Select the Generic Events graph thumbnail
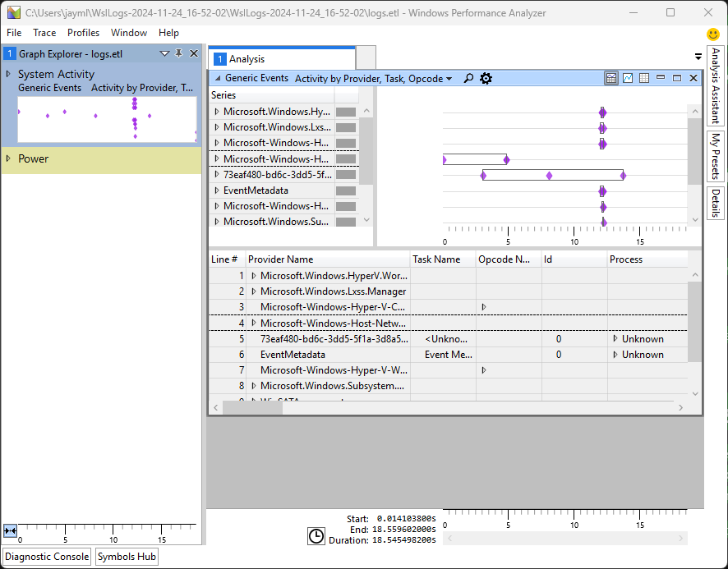Screen dimensions: 728x569 (108, 119)
